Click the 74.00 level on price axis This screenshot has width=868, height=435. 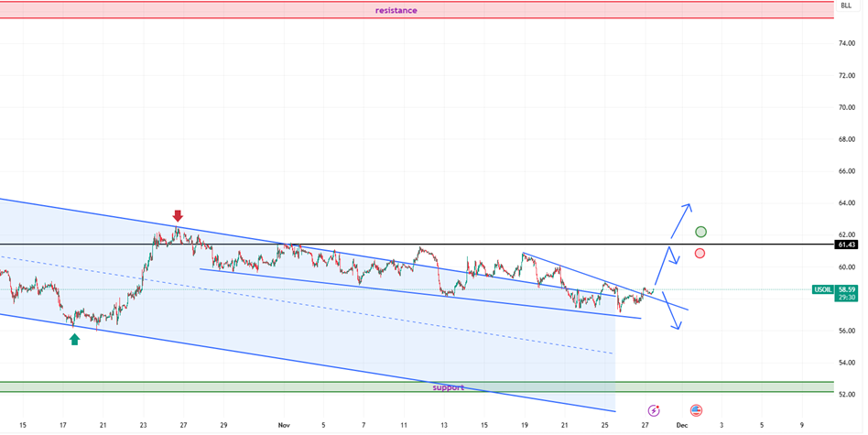tap(846, 43)
